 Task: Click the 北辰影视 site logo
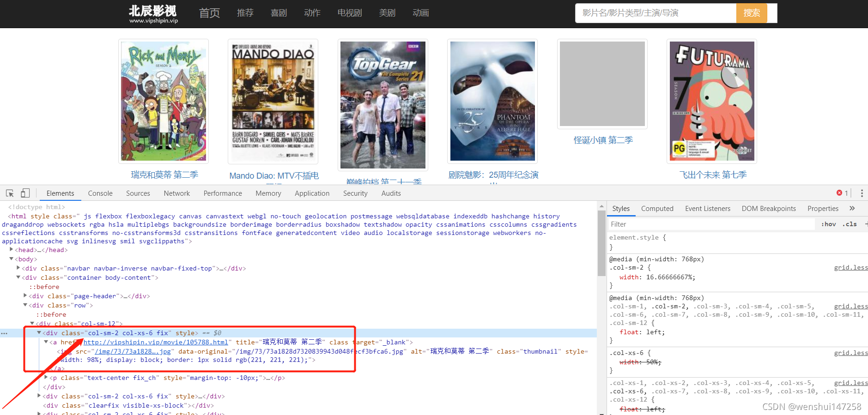coord(153,14)
